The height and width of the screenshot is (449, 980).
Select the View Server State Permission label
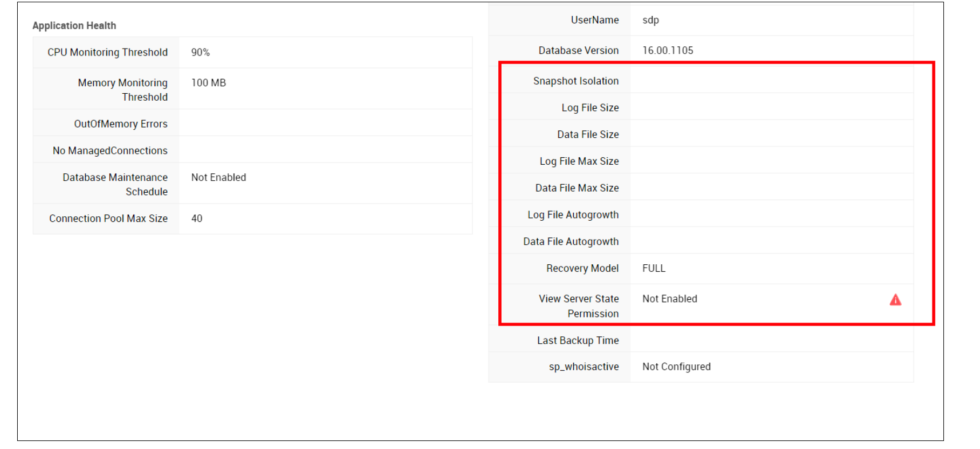[578, 306]
